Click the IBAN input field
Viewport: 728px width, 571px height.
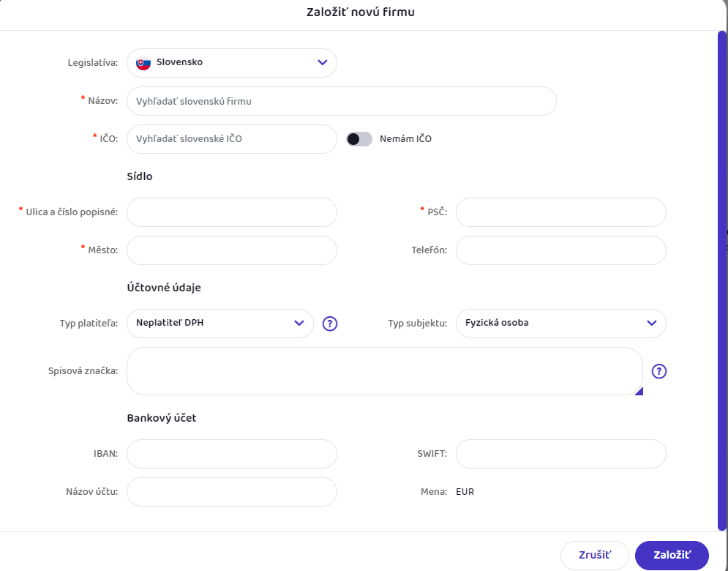coord(231,454)
